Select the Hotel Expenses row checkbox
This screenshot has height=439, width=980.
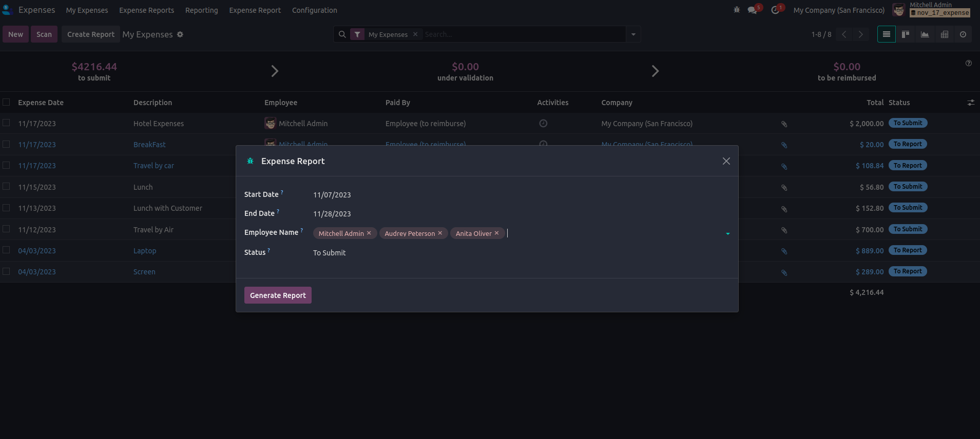(x=6, y=123)
